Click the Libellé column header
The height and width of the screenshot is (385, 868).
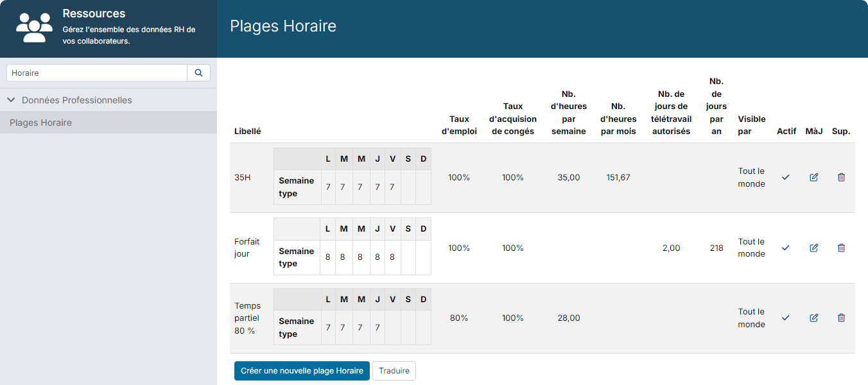point(247,131)
